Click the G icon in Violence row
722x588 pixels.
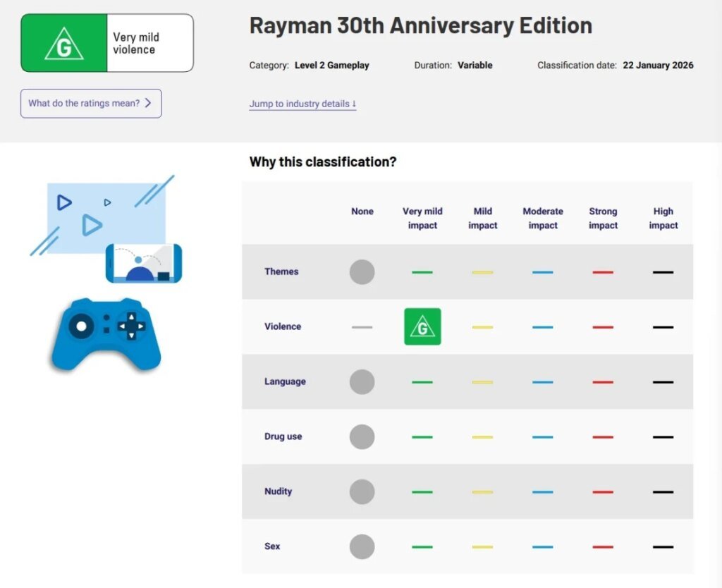tap(422, 327)
